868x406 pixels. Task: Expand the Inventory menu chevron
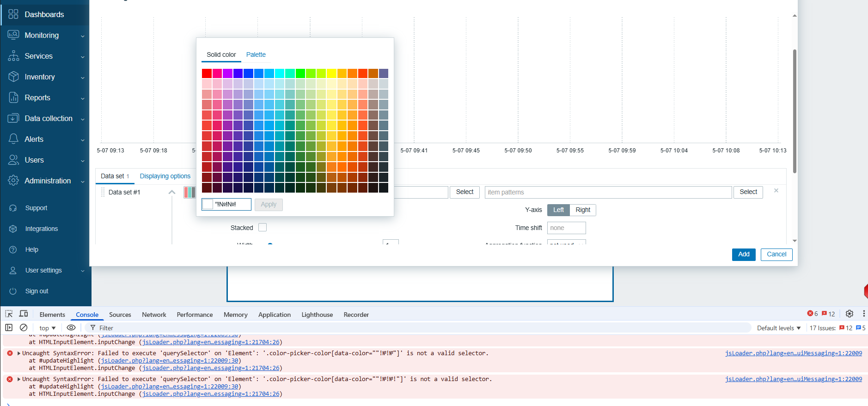coord(83,78)
